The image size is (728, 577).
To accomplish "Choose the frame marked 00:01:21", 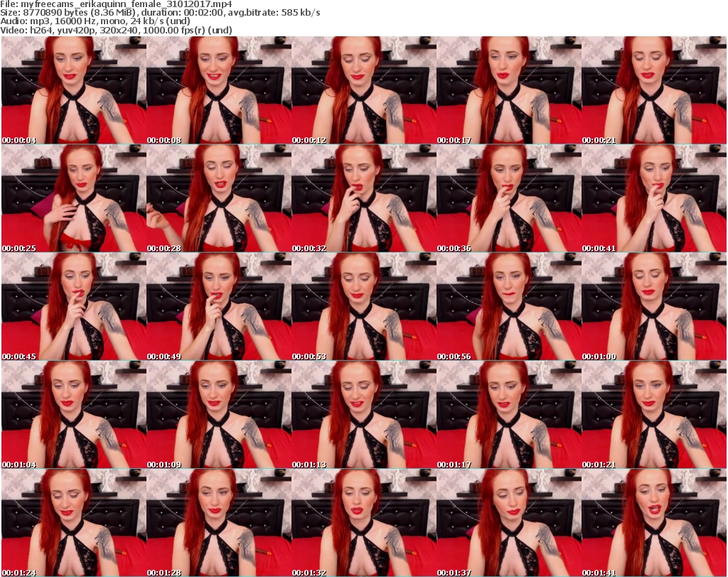I will click(653, 415).
